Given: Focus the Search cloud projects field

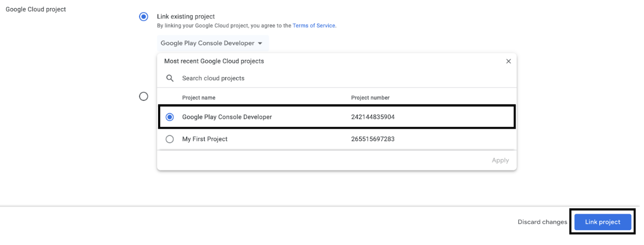Looking at the screenshot, I should coord(310,79).
